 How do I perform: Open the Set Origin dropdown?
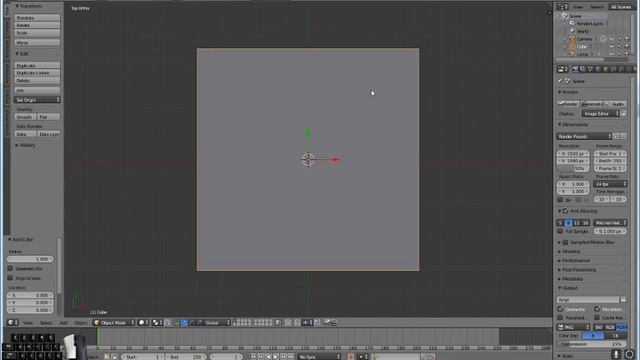click(37, 100)
